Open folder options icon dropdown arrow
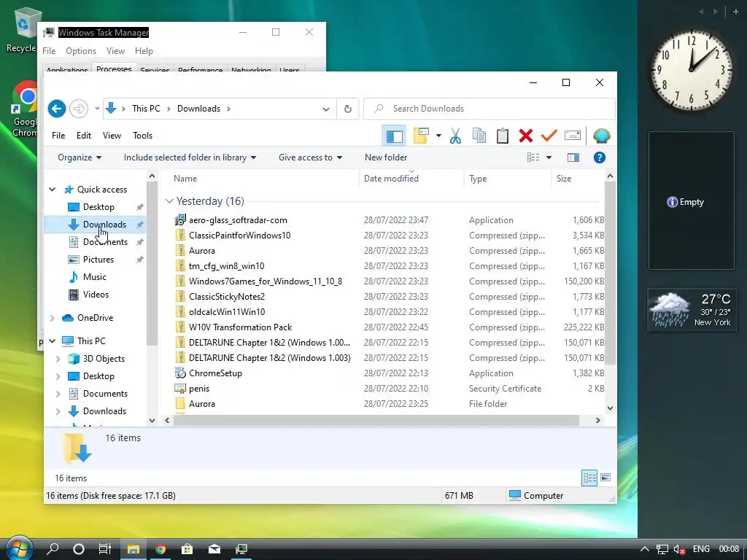 point(438,136)
